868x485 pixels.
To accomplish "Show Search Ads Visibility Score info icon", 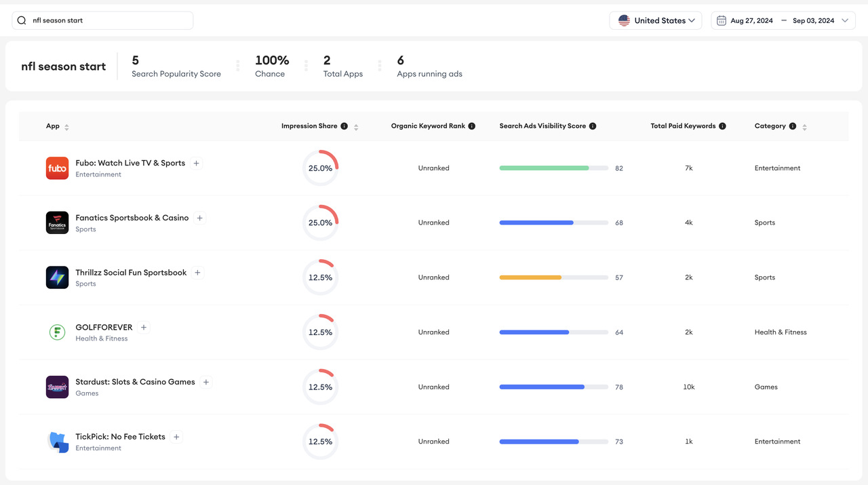I will [593, 126].
